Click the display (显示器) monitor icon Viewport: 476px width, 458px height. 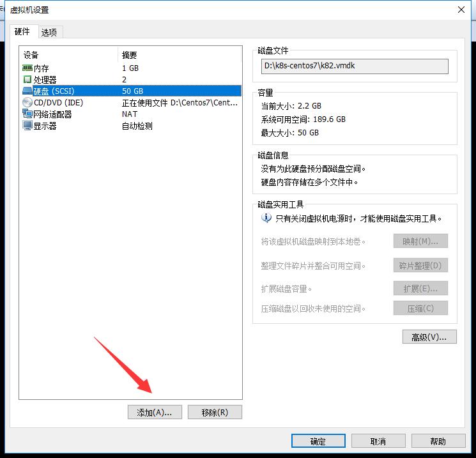coord(27,126)
